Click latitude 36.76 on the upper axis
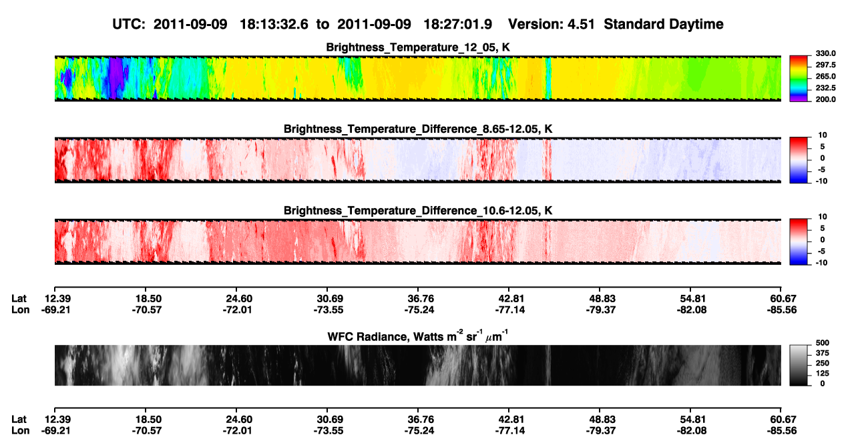This screenshot has height=445, width=868. click(x=421, y=299)
